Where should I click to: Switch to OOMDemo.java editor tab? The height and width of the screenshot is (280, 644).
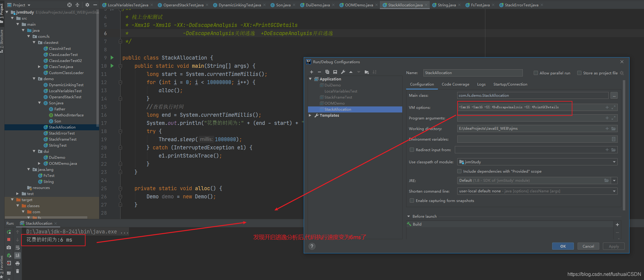tap(359, 5)
